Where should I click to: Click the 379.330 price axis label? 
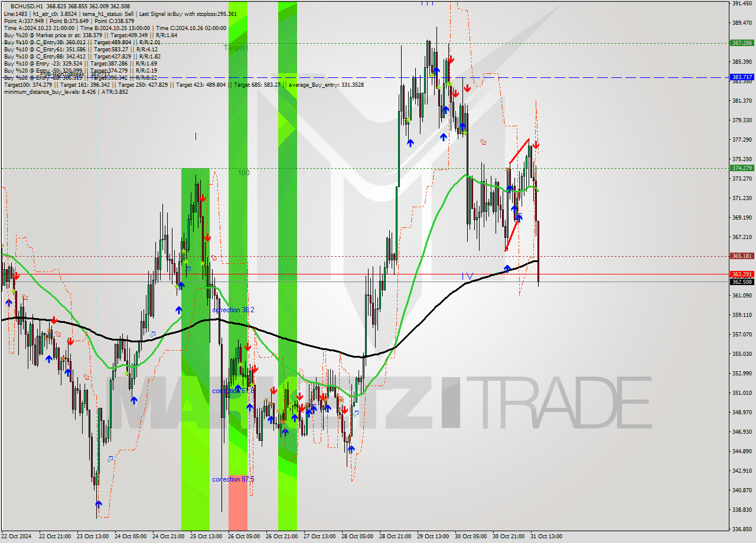point(742,120)
